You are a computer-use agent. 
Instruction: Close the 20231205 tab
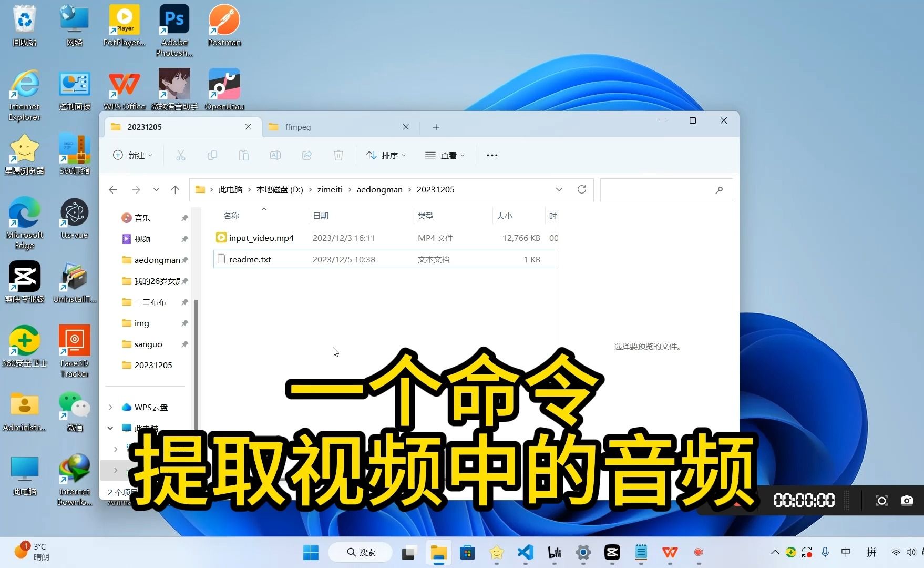pyautogui.click(x=248, y=127)
